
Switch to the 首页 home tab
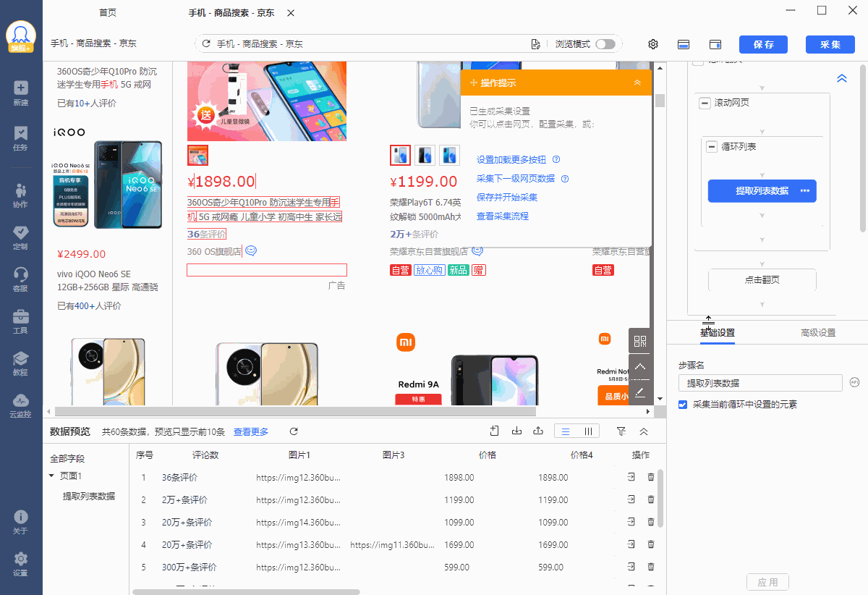pos(108,13)
